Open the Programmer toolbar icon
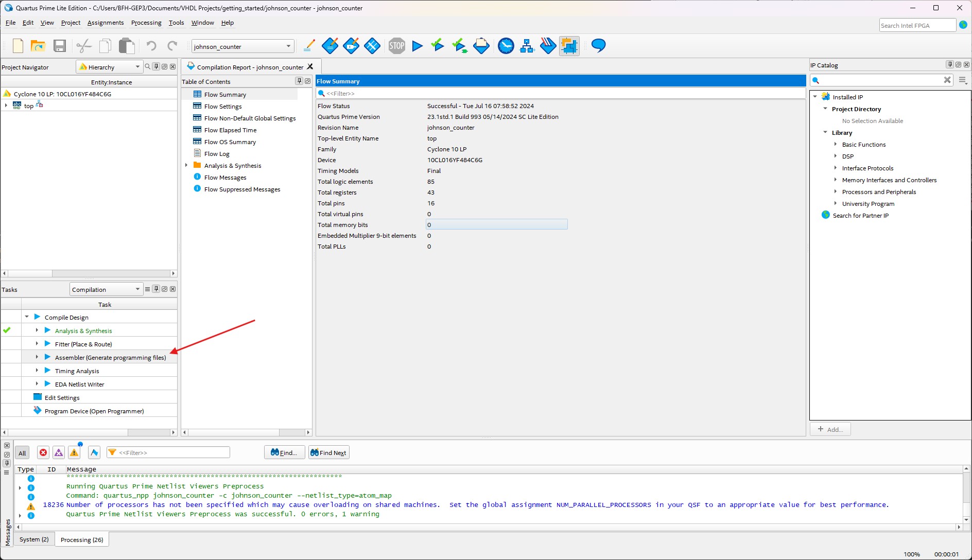972x560 pixels. pyautogui.click(x=548, y=46)
